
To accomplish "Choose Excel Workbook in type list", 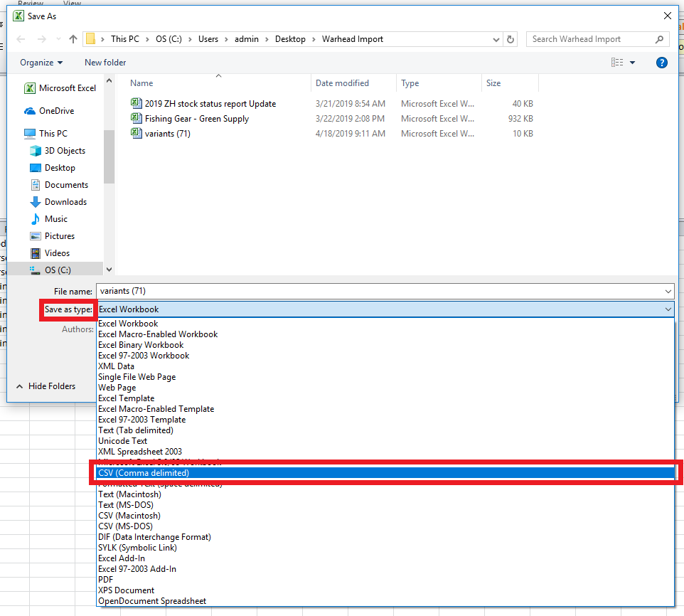I will coord(385,323).
